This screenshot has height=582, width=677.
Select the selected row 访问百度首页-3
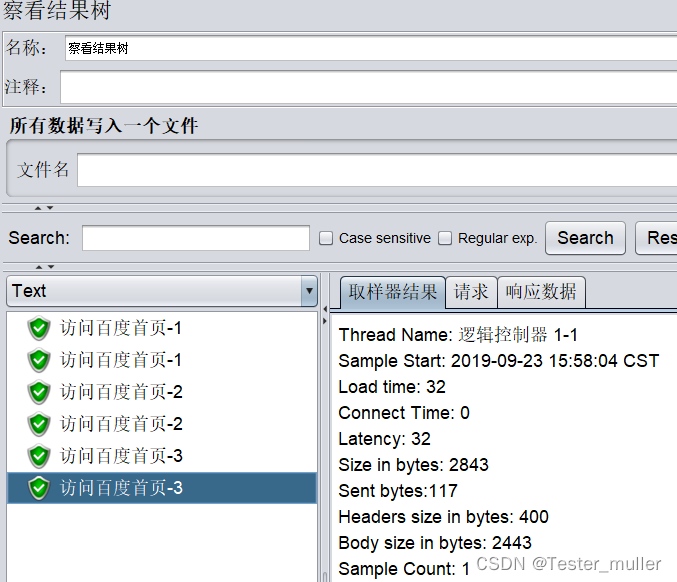pyautogui.click(x=162, y=488)
